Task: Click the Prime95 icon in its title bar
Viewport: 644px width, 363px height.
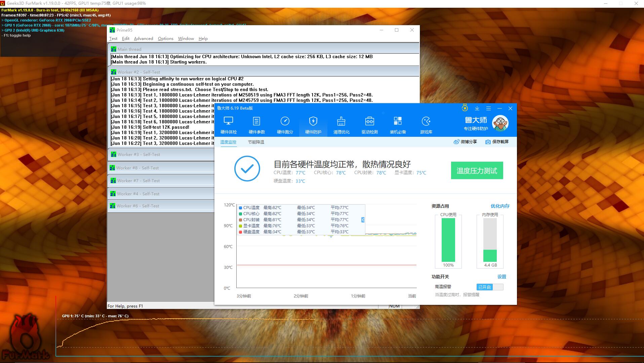Action: click(x=112, y=30)
